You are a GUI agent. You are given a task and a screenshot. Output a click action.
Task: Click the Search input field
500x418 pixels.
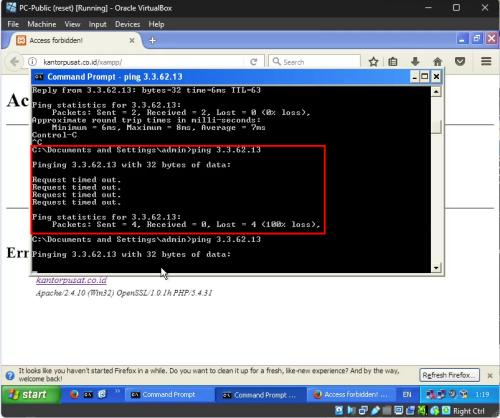pyautogui.click(x=315, y=62)
